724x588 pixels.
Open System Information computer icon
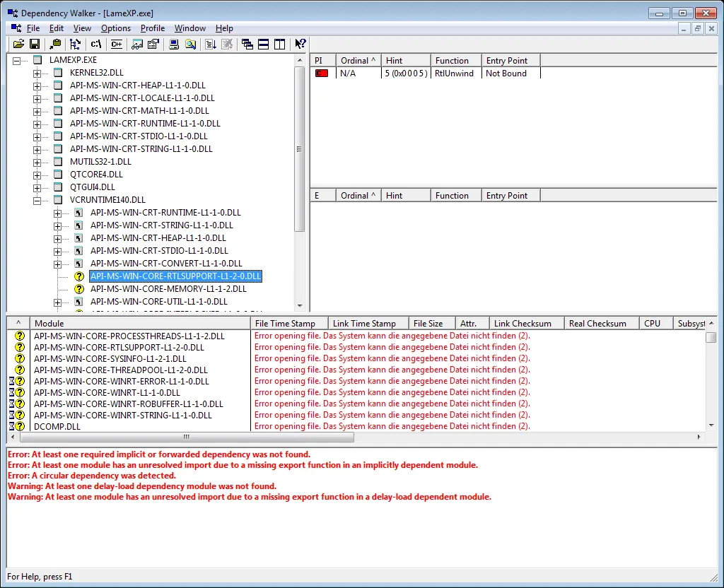tap(174, 44)
